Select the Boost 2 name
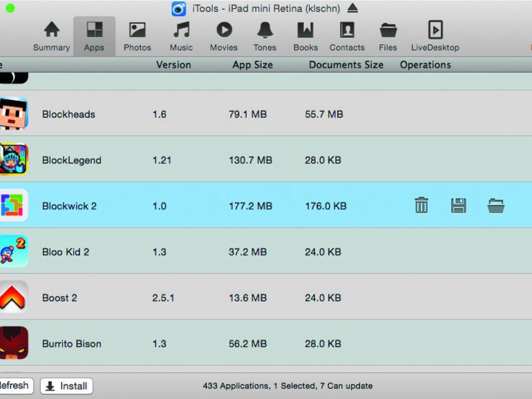Image resolution: width=532 pixels, height=399 pixels. [59, 298]
